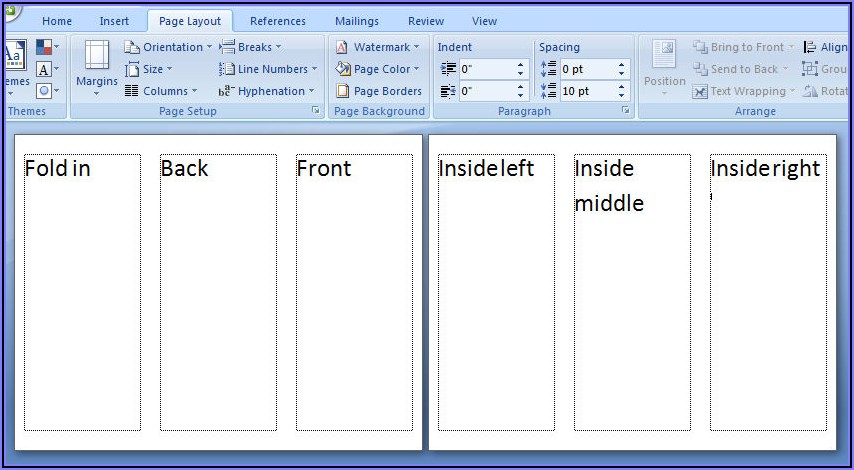Click the Theme Effects icon

click(x=44, y=91)
